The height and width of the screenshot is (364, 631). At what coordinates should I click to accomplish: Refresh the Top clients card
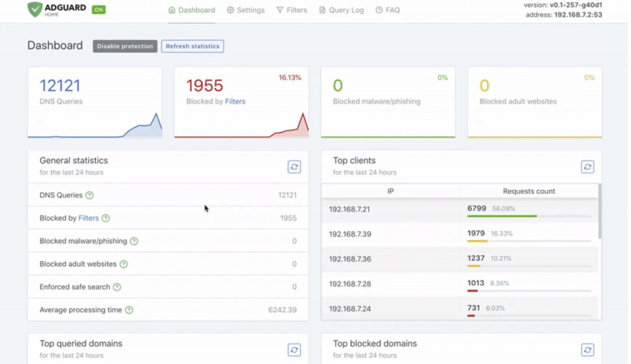click(x=587, y=167)
